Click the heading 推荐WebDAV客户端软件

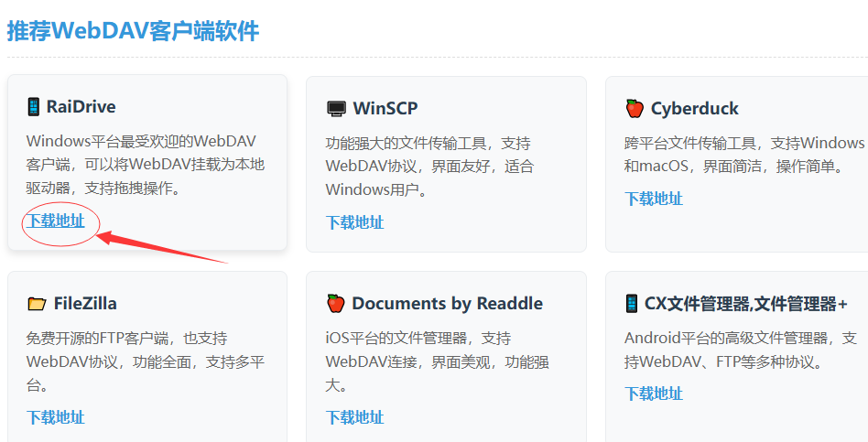tap(133, 30)
